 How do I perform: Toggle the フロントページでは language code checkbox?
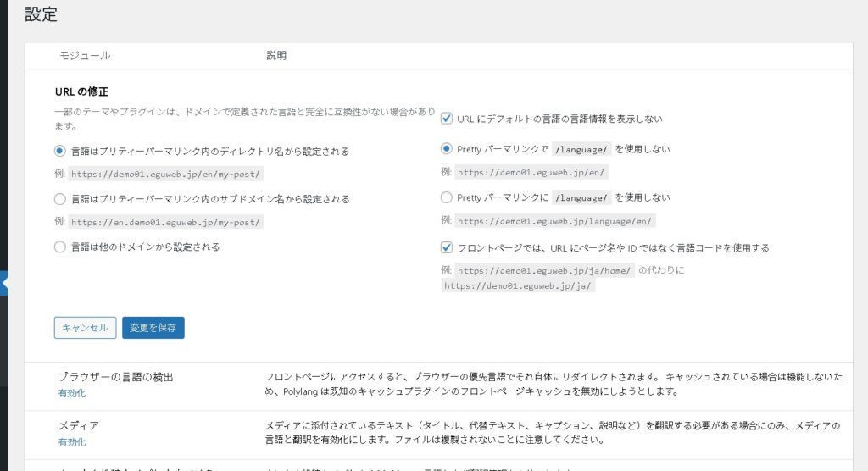(447, 248)
